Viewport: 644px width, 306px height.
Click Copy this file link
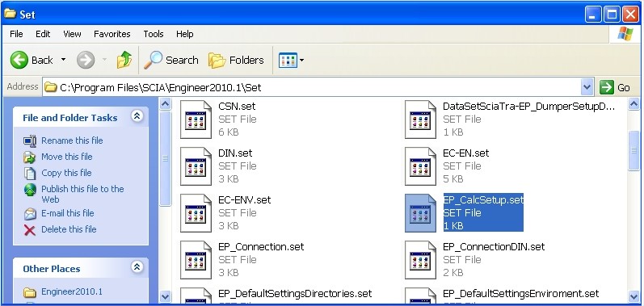coord(66,173)
